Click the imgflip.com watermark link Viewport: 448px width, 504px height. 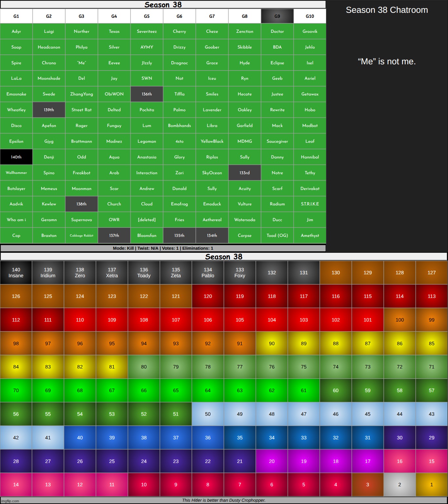click(10, 501)
